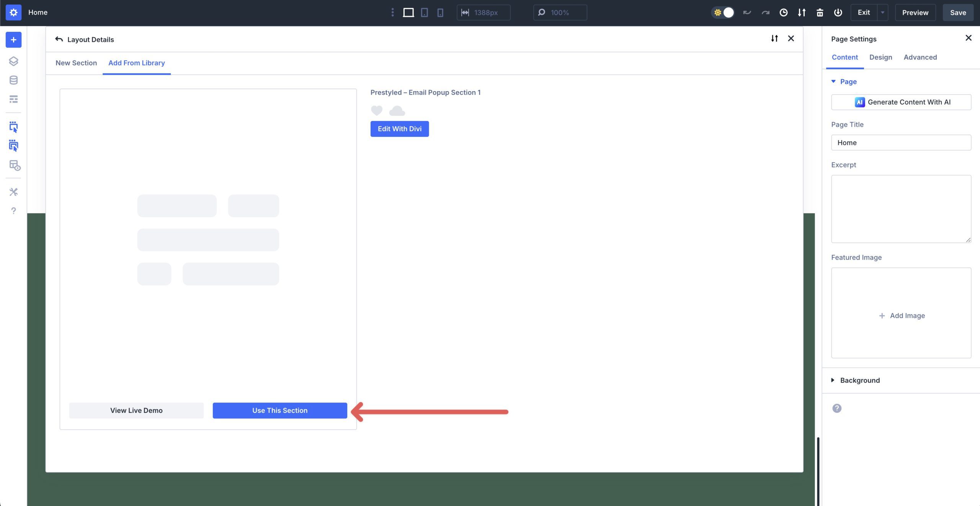Click Use This Section

pos(279,410)
